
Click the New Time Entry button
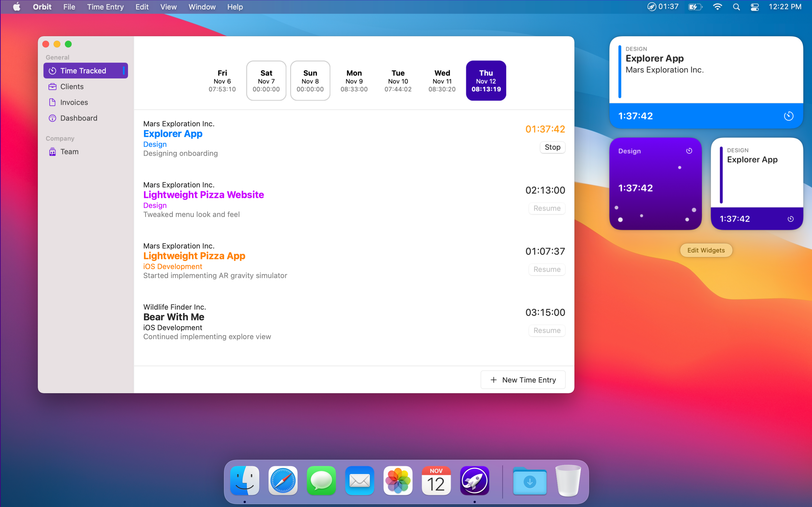pyautogui.click(x=523, y=380)
